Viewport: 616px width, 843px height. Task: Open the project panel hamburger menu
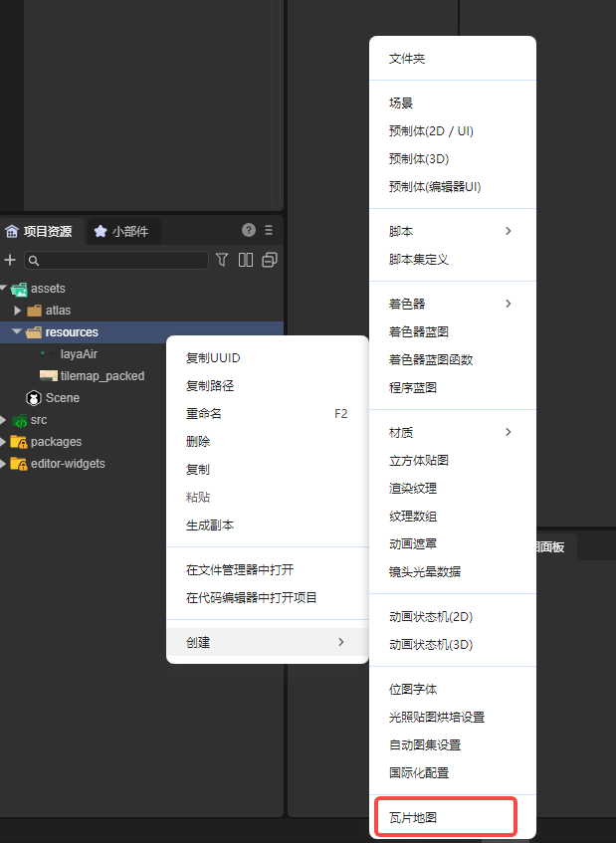(x=269, y=230)
